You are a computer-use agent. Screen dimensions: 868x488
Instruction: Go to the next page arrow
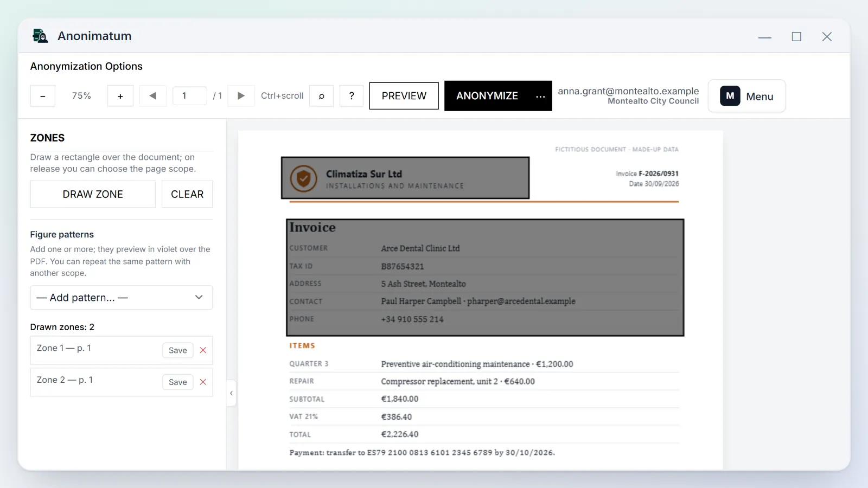[x=241, y=96]
